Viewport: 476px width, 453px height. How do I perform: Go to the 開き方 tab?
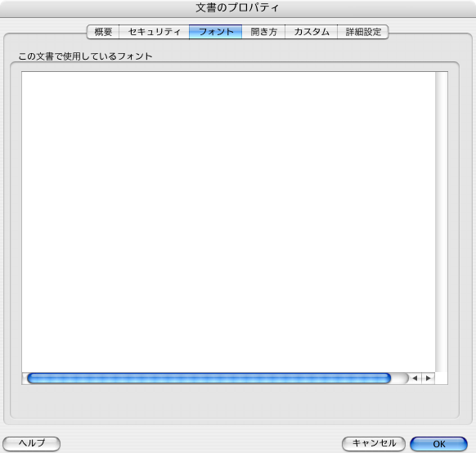click(x=263, y=32)
